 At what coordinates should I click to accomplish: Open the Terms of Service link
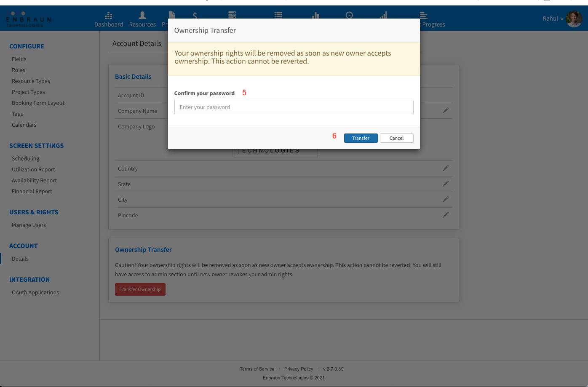coord(257,369)
